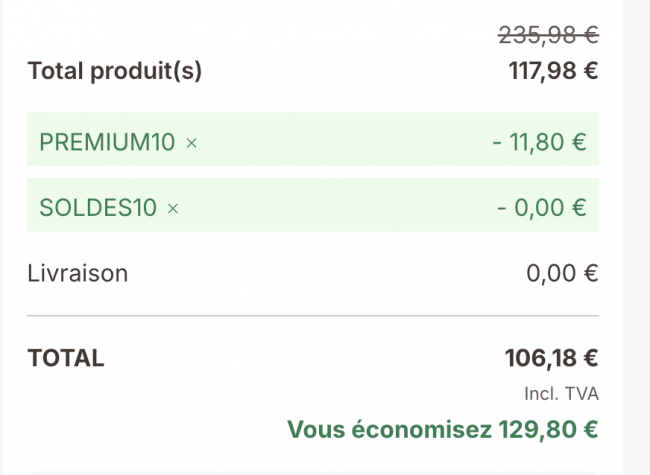Click the crossed-out 235,98 € original price
This screenshot has width=650, height=475.
point(548,35)
